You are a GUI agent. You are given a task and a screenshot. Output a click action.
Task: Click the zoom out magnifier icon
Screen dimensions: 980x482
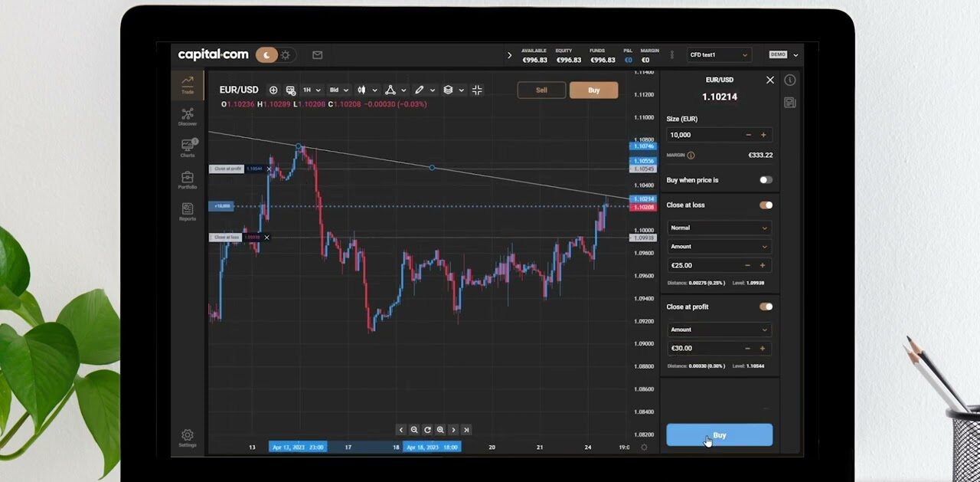tap(414, 430)
